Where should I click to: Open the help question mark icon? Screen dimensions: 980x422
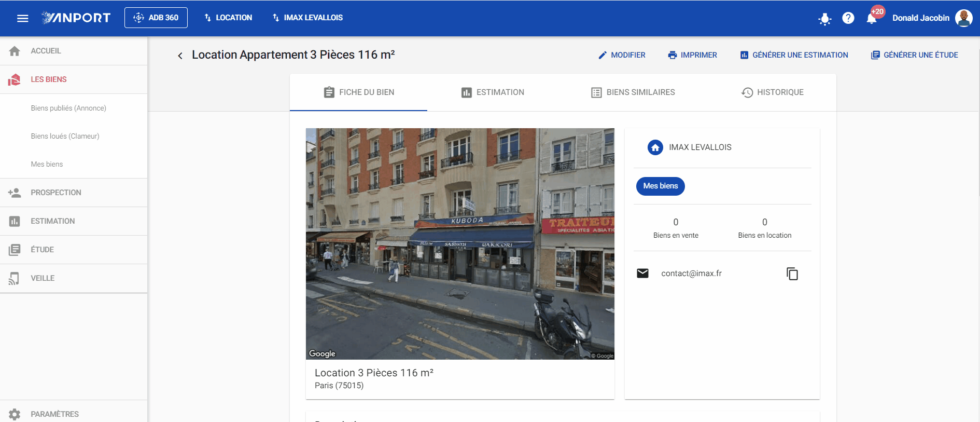pyautogui.click(x=848, y=18)
